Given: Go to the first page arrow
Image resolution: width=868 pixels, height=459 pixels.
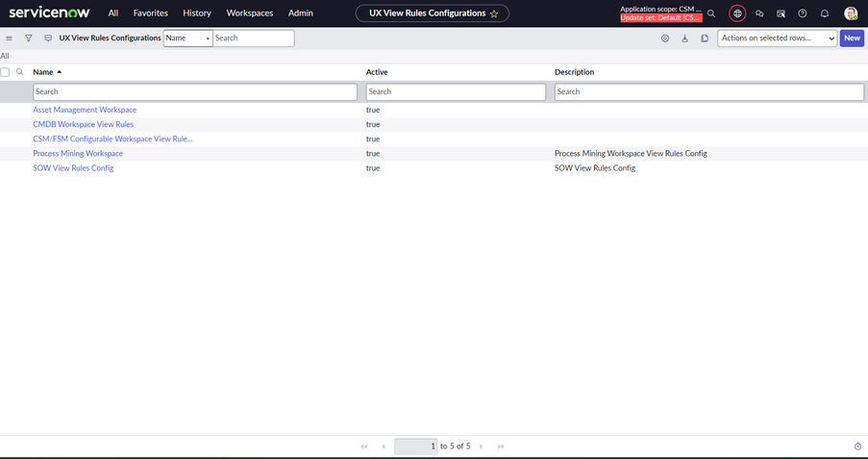Looking at the screenshot, I should click(x=363, y=446).
